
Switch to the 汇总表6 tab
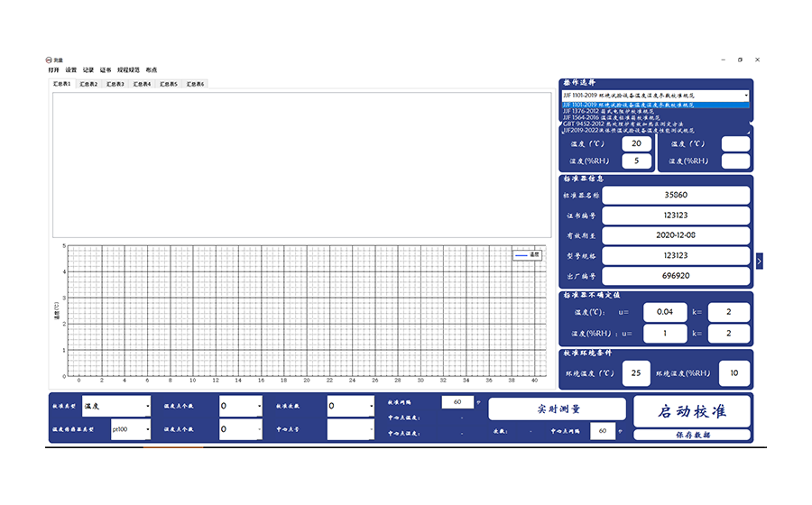(x=196, y=84)
